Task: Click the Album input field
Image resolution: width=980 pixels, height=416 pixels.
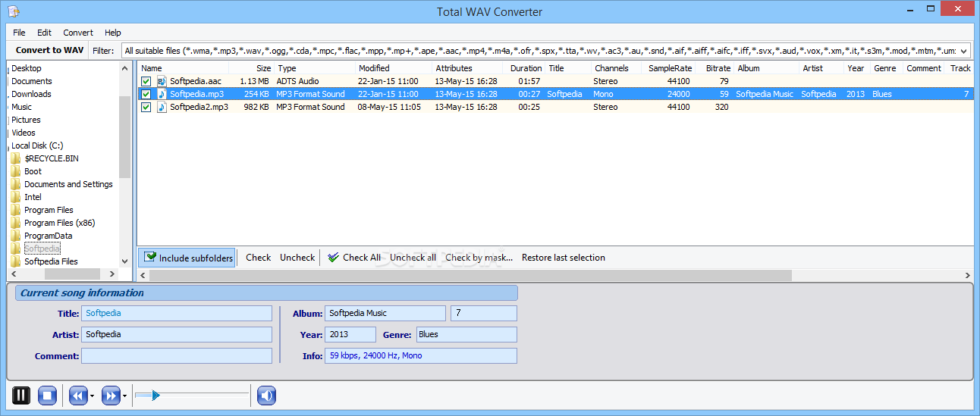Action: pos(385,313)
